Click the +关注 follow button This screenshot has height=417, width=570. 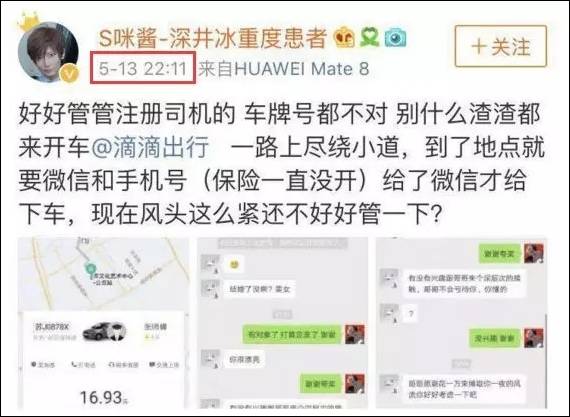pyautogui.click(x=501, y=46)
